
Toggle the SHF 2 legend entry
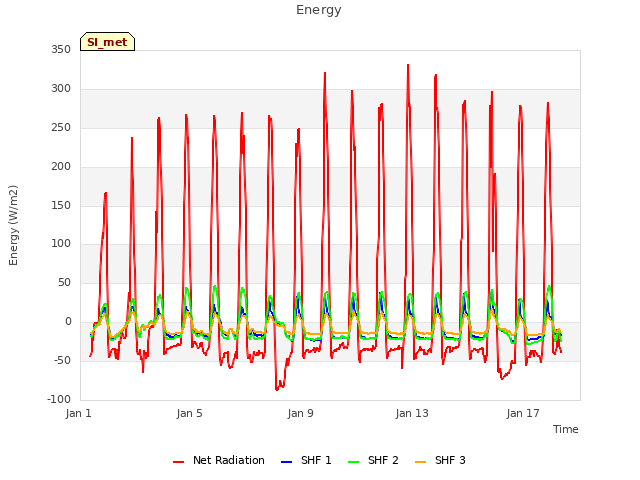pos(373,460)
